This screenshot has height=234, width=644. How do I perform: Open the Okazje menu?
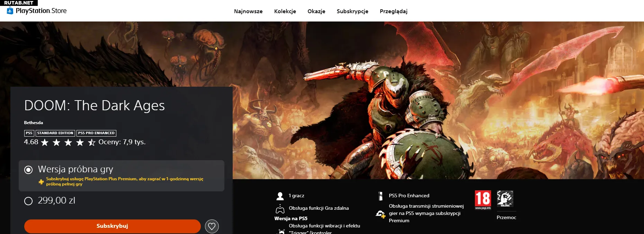click(316, 11)
